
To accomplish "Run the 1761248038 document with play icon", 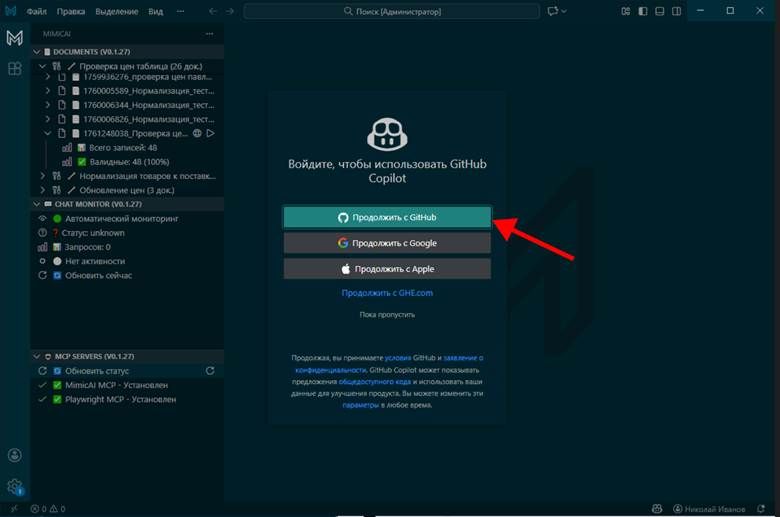I will coord(210,133).
